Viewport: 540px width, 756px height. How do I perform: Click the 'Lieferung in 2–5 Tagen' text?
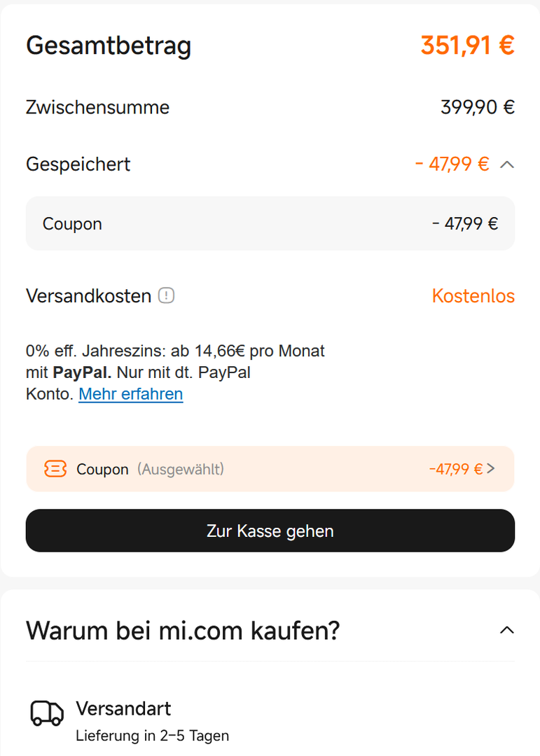tap(152, 736)
